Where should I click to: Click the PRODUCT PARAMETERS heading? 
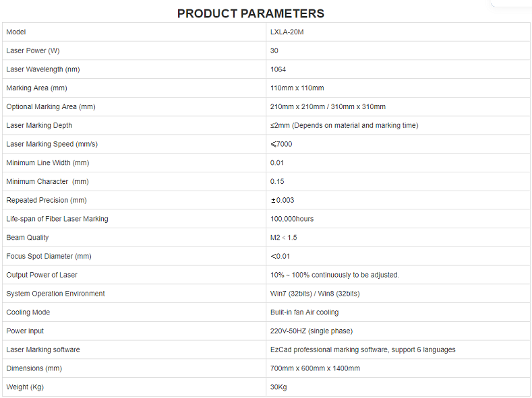pyautogui.click(x=250, y=13)
